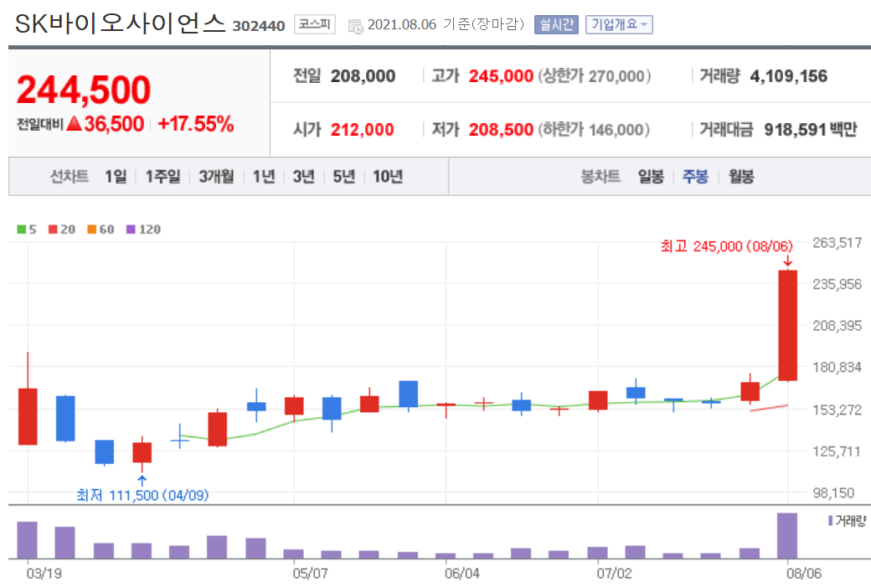Click the 08/06 date axis label
The height and width of the screenshot is (588, 871).
click(804, 573)
